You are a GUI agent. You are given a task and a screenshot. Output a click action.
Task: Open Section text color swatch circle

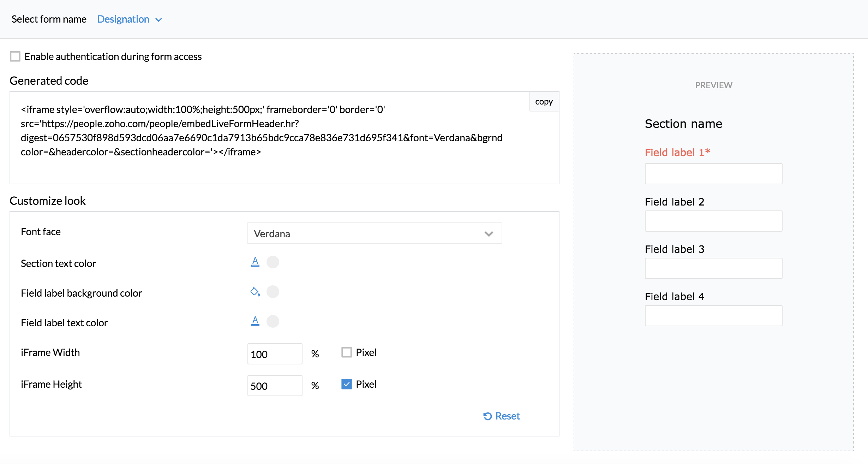point(273,262)
